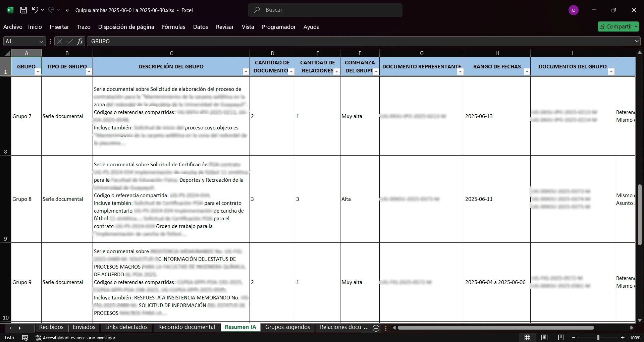Open the Disposición de página tab
644x342 pixels.
pyautogui.click(x=126, y=27)
